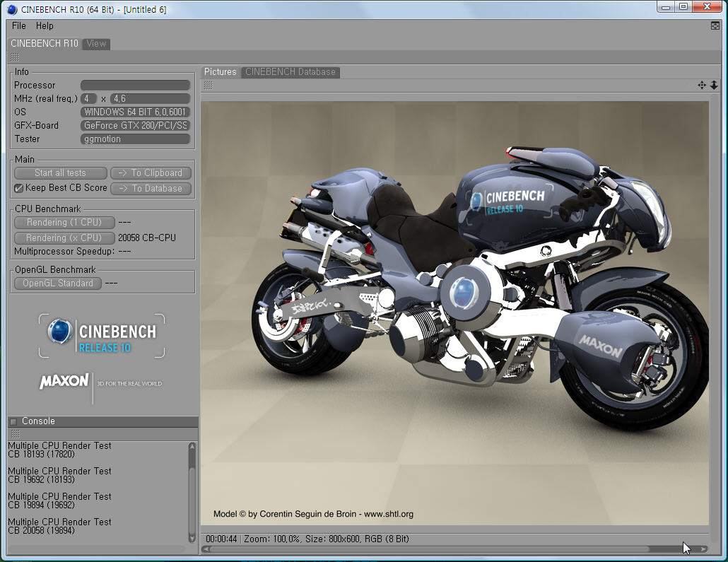Screen dimensions: 728x562
Task: Click the Zoom: 100,0% status text
Action: (273, 539)
